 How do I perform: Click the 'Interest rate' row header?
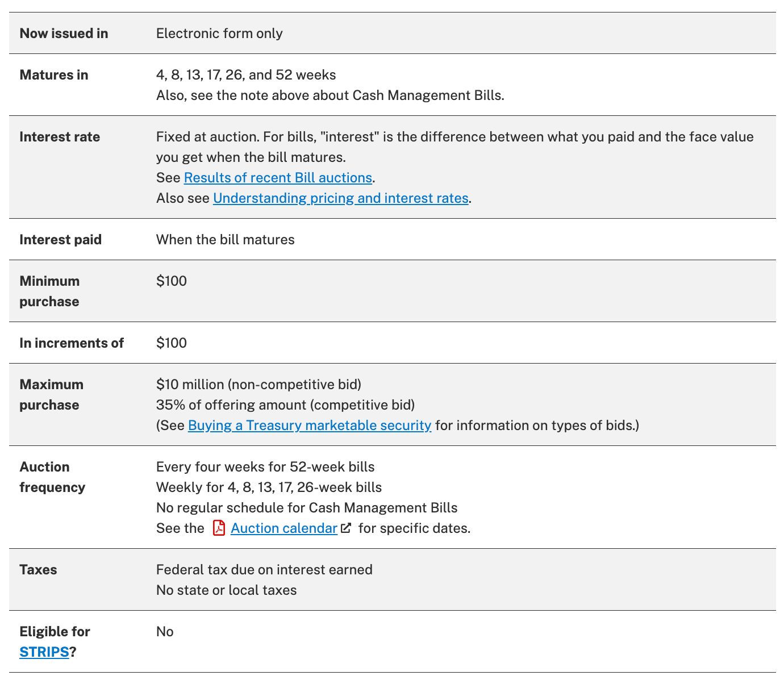pos(60,137)
